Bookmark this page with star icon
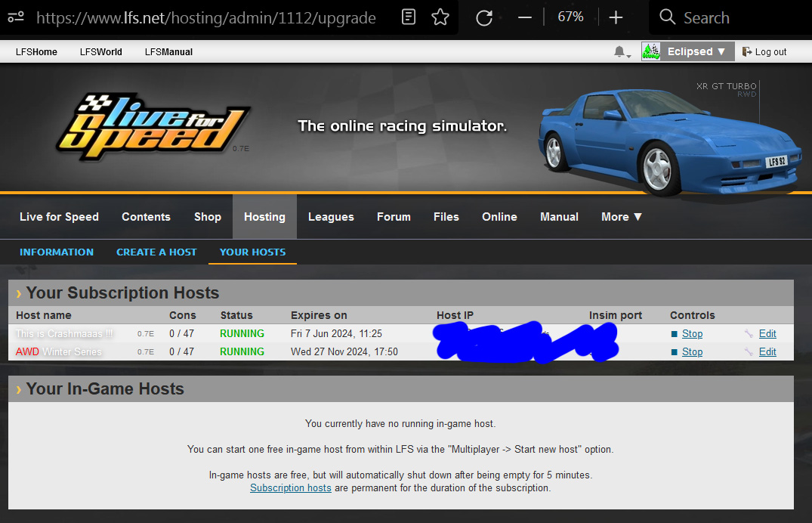This screenshot has width=812, height=523. coord(440,17)
